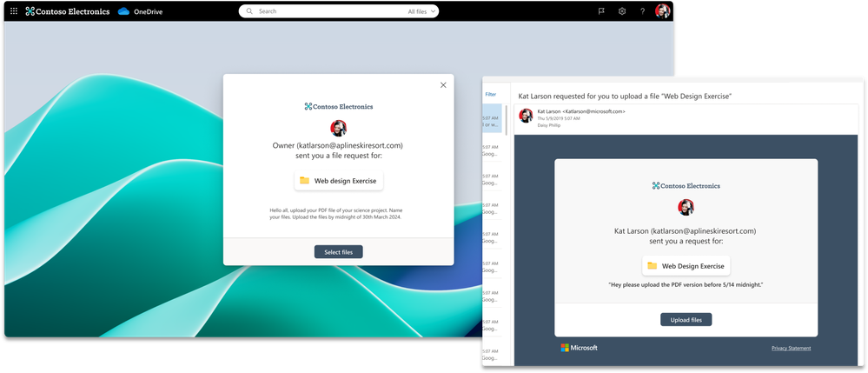Click the email list scrollbar
The width and height of the screenshot is (868, 373).
point(506,119)
